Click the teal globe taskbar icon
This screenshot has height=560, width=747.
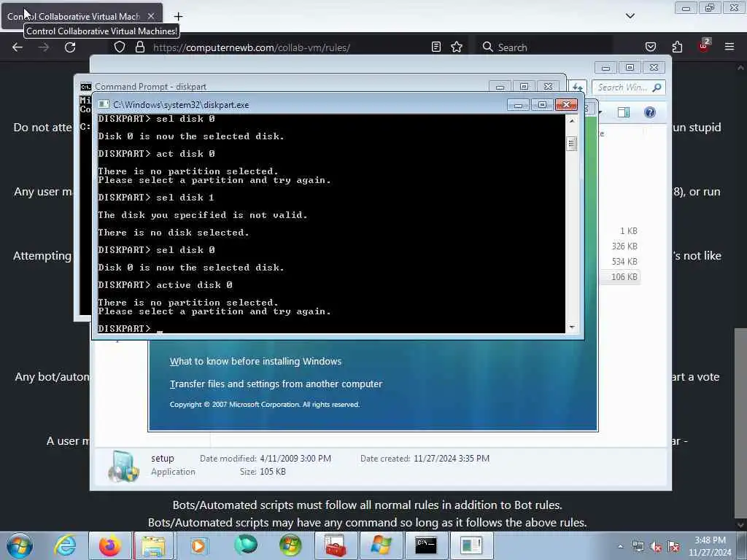246,545
